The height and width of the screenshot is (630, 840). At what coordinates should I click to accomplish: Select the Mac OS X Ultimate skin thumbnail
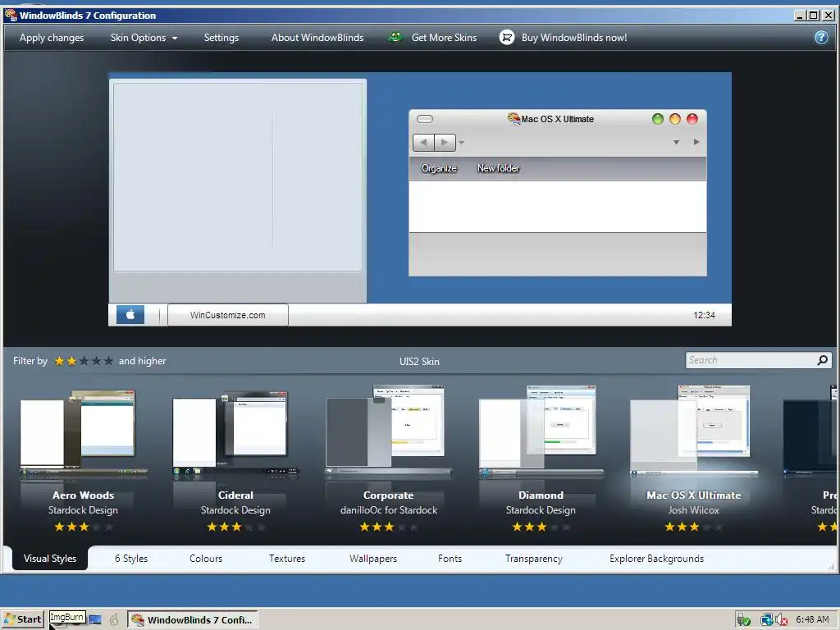693,431
